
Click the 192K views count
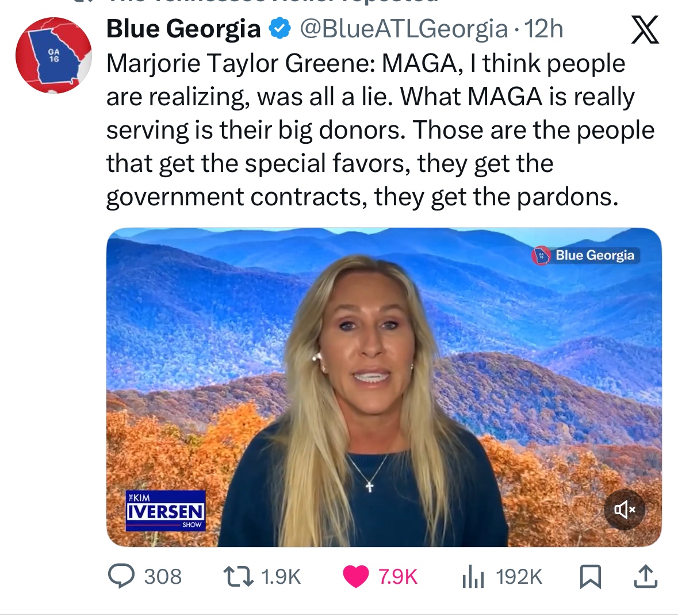click(x=519, y=577)
